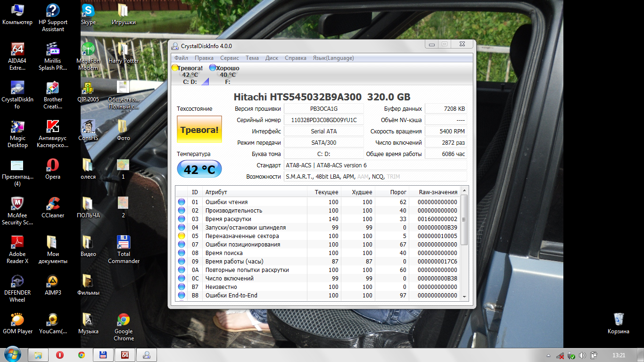Click yellow status icon for Переназначенные сектора
644x362 pixels.
[x=182, y=236]
